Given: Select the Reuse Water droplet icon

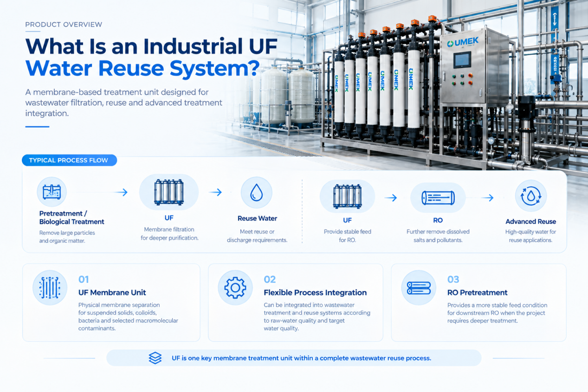Looking at the screenshot, I should 256,192.
